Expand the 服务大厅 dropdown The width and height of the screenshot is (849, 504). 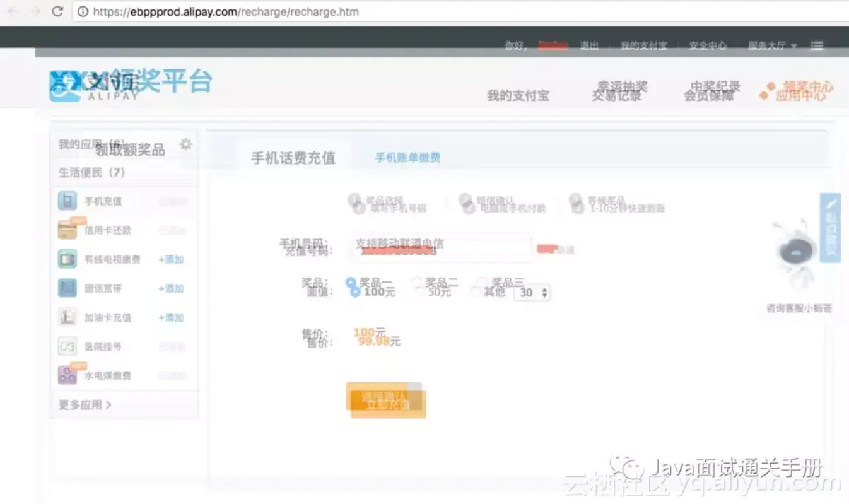772,46
